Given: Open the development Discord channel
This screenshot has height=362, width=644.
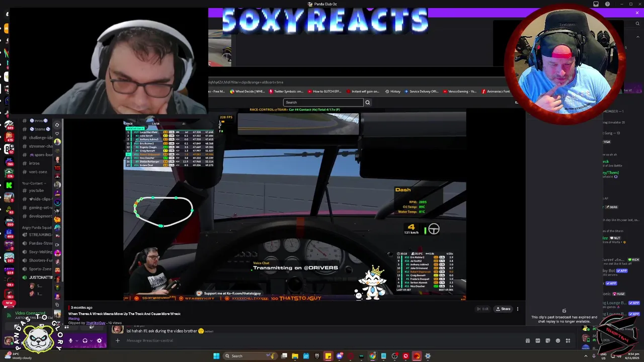Looking at the screenshot, I should coord(38,216).
